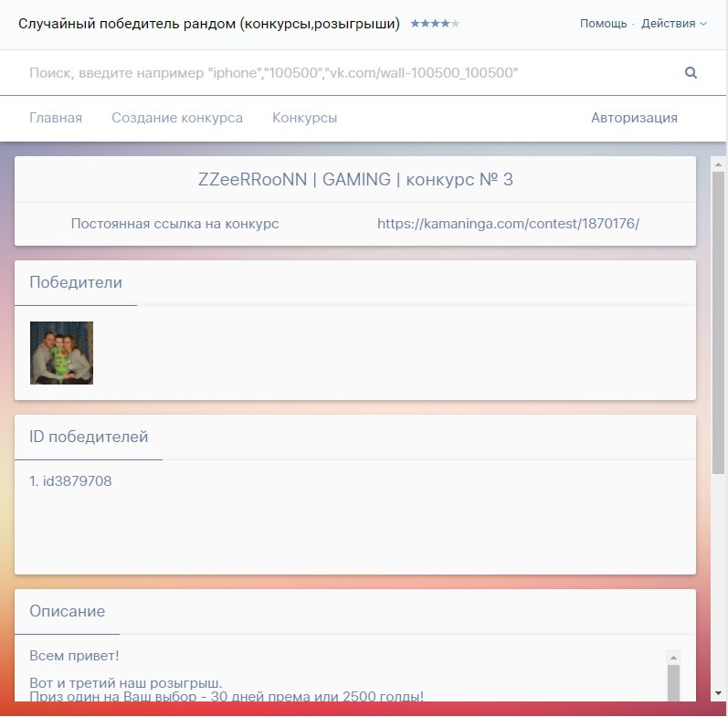
Task: Switch to the Конкурсы tab
Action: (304, 118)
